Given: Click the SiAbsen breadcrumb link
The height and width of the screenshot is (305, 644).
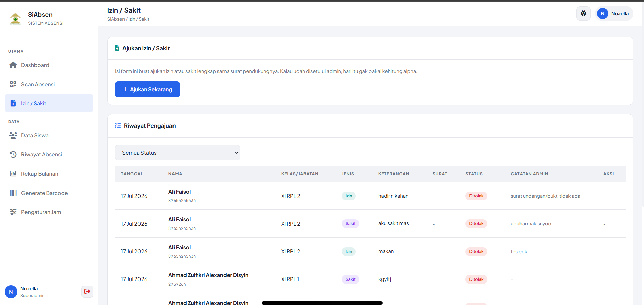Looking at the screenshot, I should [x=116, y=19].
